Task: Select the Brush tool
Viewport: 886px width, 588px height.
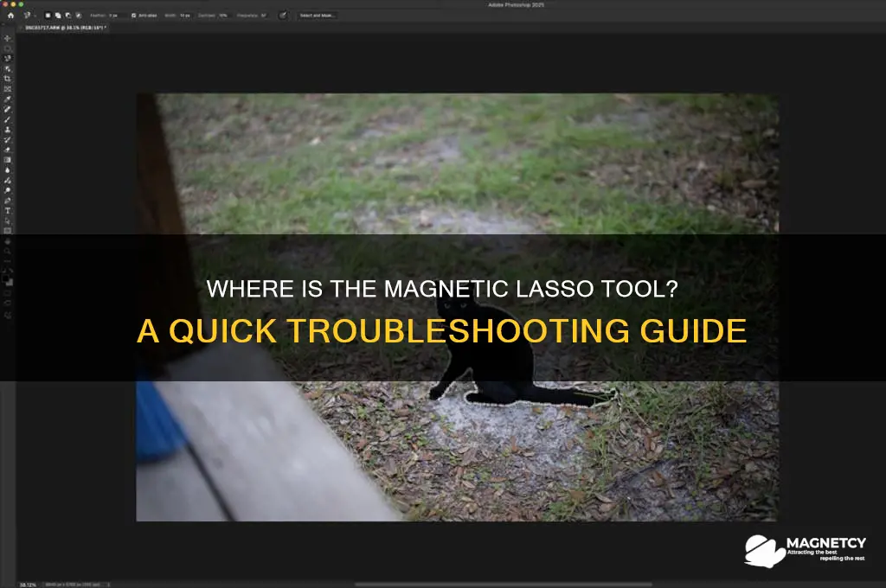Action: (x=7, y=119)
